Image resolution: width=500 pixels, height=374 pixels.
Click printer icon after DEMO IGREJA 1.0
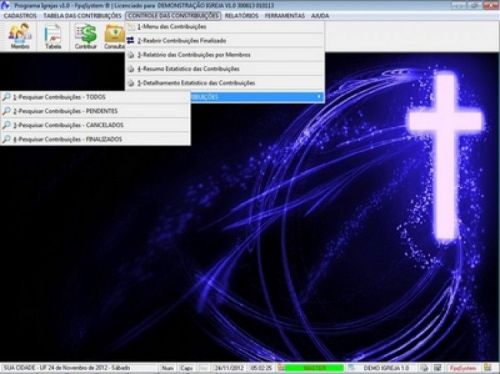pyautogui.click(x=424, y=368)
